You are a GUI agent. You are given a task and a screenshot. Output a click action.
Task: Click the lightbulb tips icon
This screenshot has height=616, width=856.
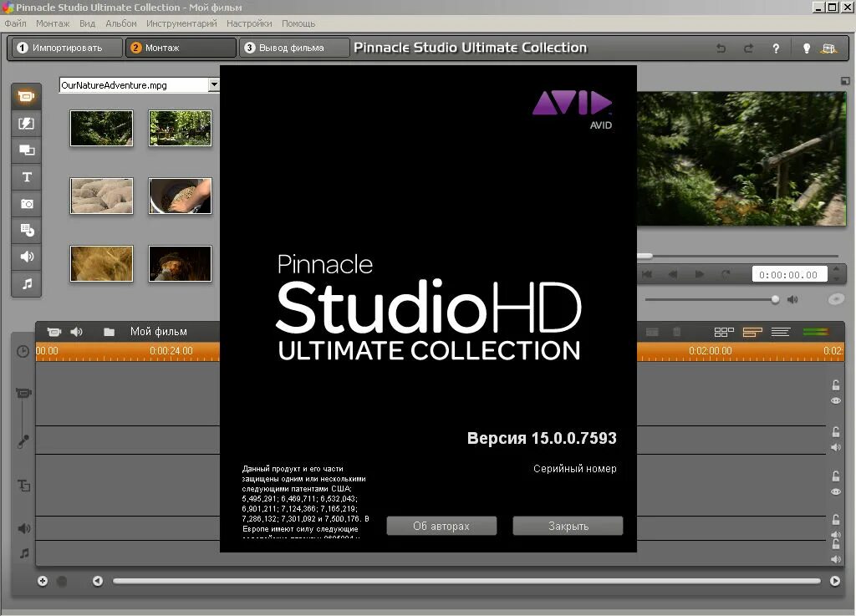click(x=807, y=48)
